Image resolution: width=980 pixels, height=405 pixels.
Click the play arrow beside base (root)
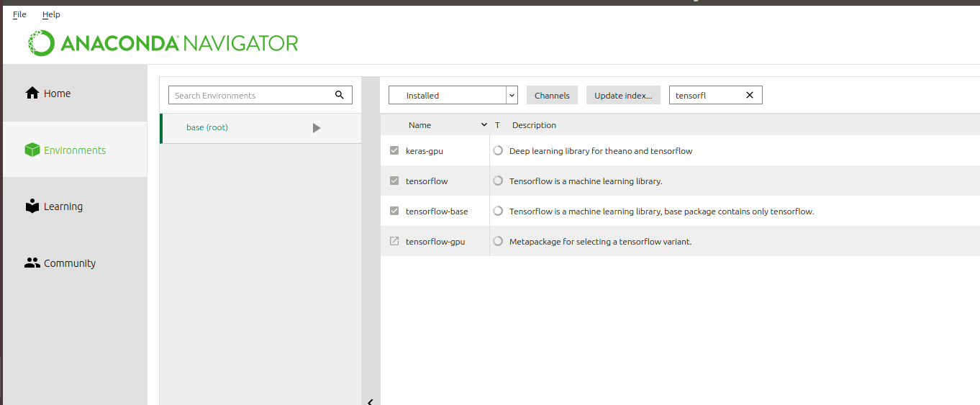pyautogui.click(x=317, y=128)
